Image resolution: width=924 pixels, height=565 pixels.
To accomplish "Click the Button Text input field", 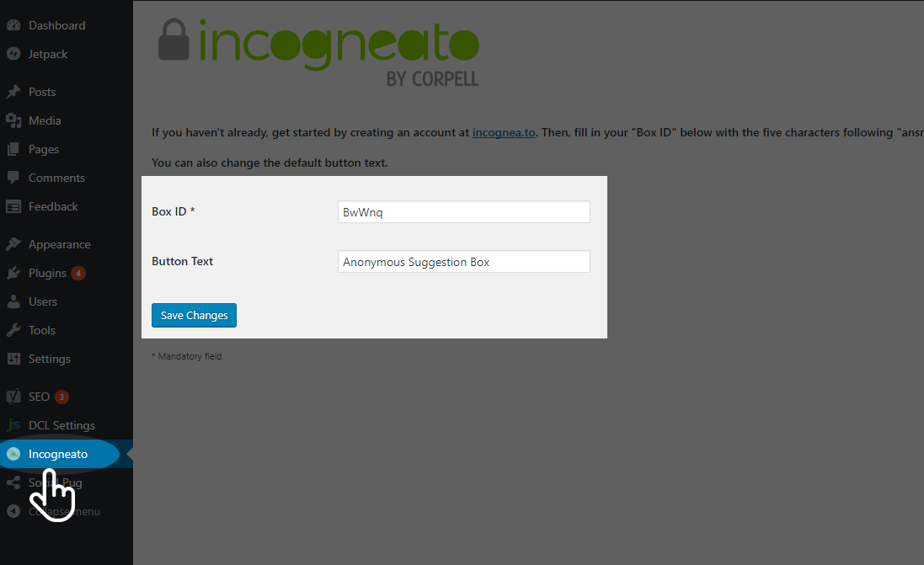I will [x=464, y=262].
